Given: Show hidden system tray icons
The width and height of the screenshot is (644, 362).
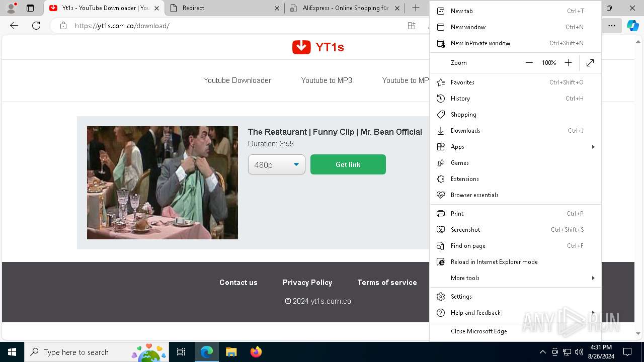Looking at the screenshot, I should (542, 352).
